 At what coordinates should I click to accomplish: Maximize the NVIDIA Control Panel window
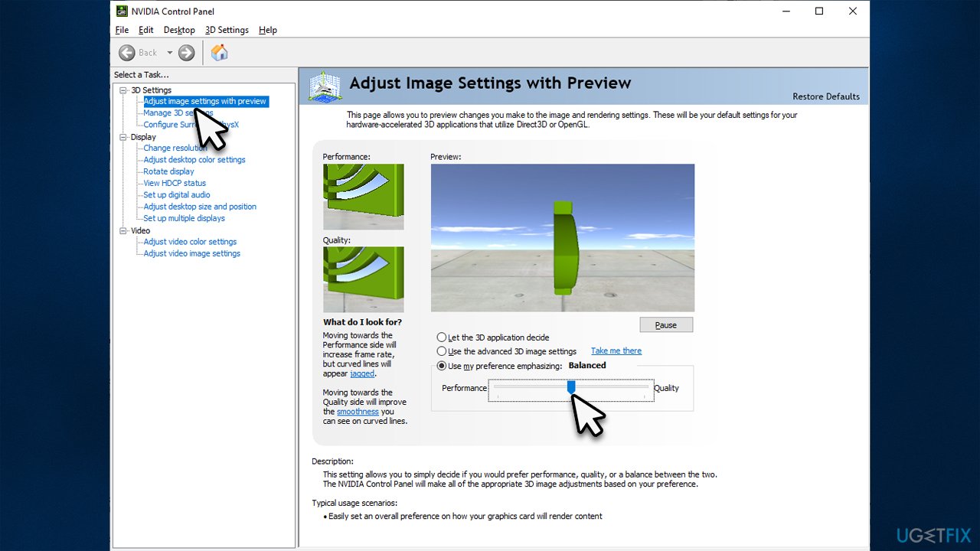[819, 11]
